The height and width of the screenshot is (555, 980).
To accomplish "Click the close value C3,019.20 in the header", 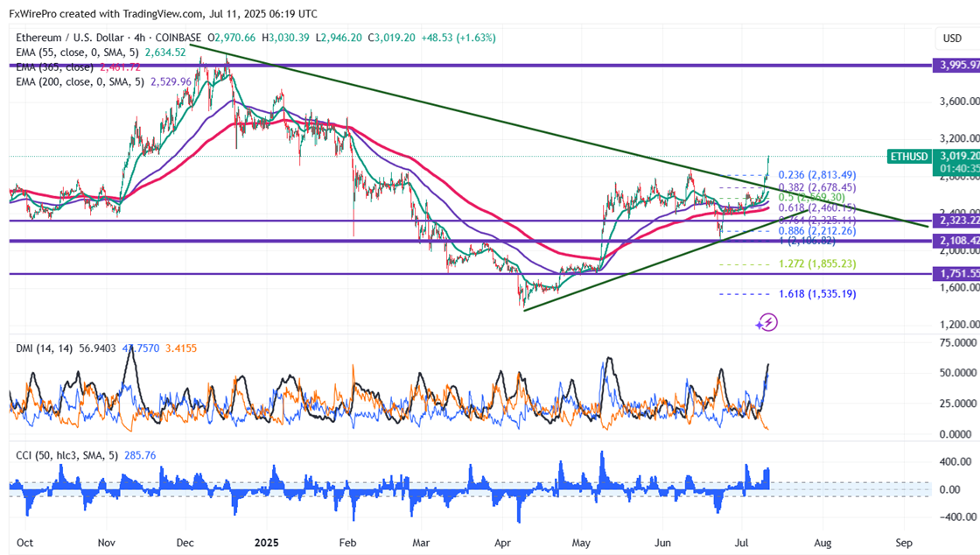I will (x=391, y=38).
